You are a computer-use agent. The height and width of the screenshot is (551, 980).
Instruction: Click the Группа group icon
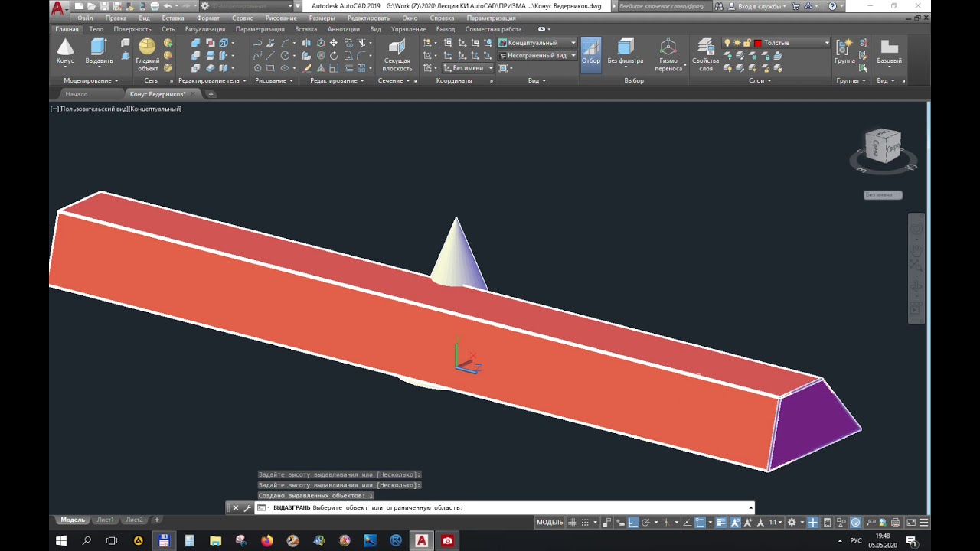coord(844,52)
